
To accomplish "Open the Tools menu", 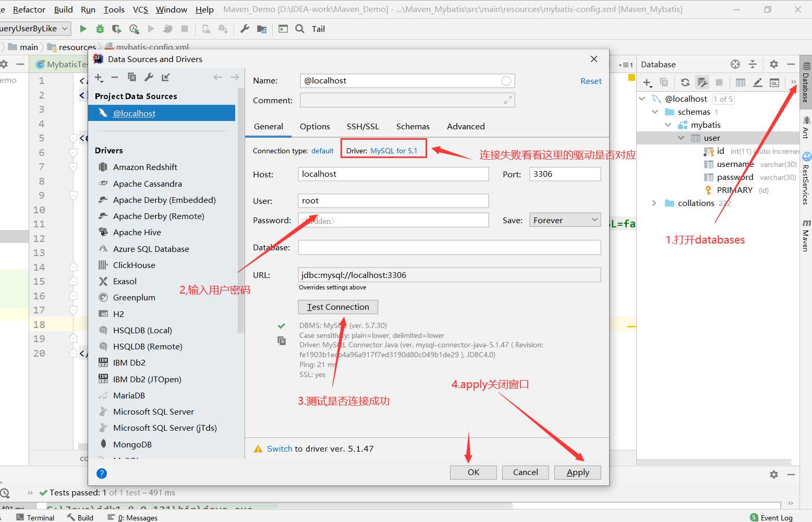I will [x=114, y=9].
